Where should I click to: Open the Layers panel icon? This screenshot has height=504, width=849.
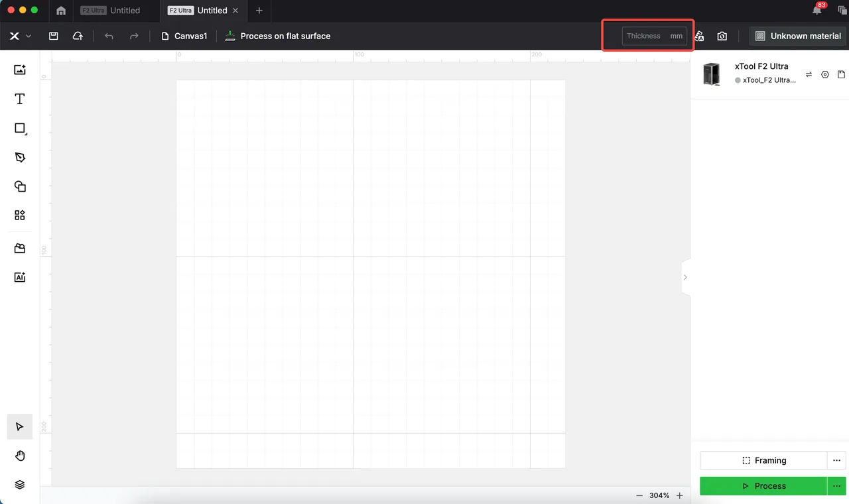pyautogui.click(x=20, y=485)
